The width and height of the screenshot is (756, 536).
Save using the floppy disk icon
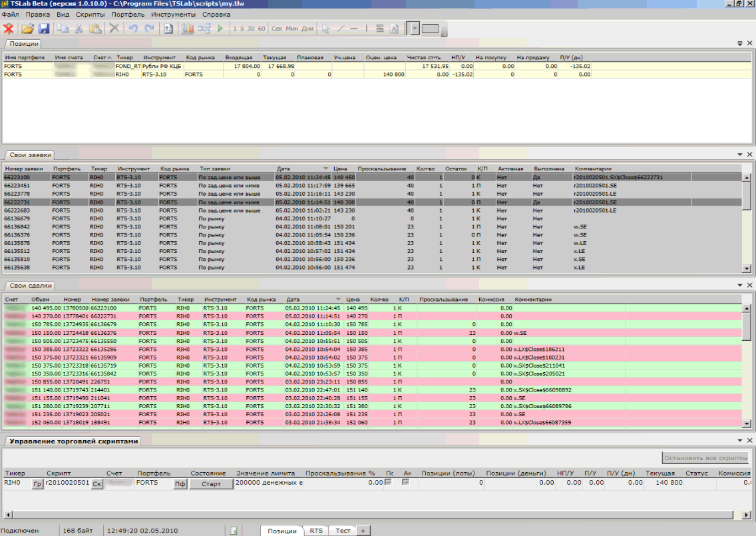tap(44, 29)
